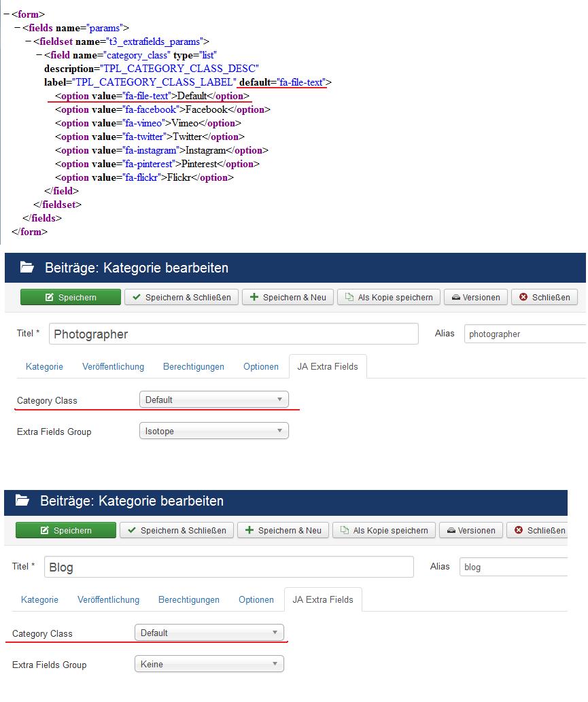Open Category Class dropdown for Photographer
The width and height of the screenshot is (588, 702).
[213, 400]
